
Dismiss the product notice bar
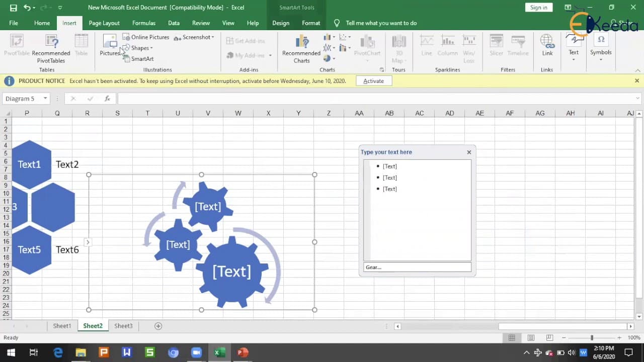pos(637,81)
